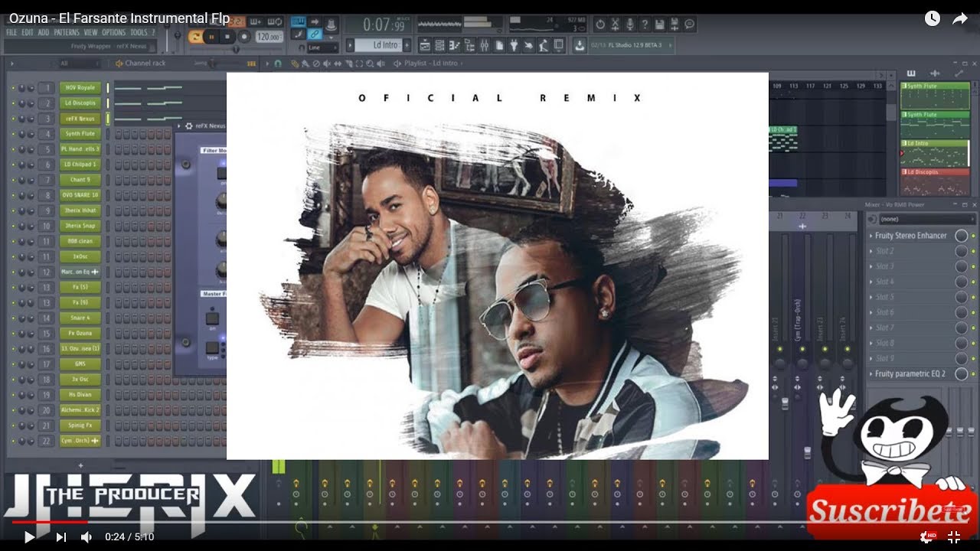
Task: Open the mixer view icon
Action: [x=484, y=45]
